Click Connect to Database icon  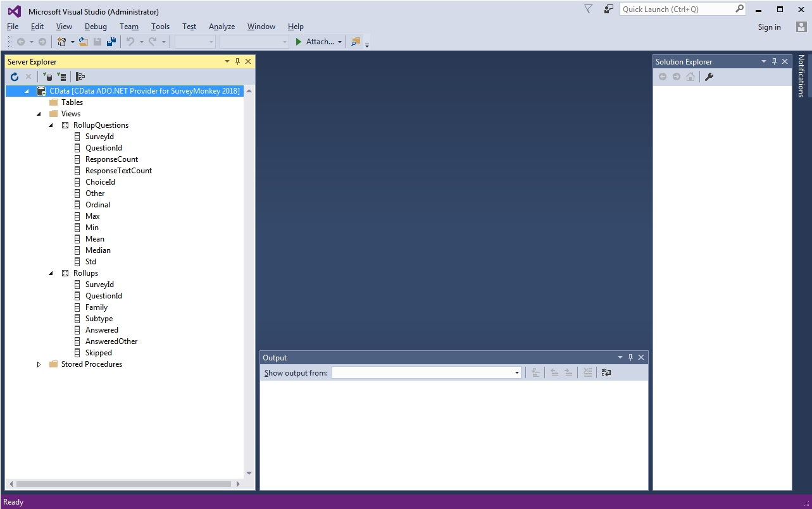click(x=47, y=77)
